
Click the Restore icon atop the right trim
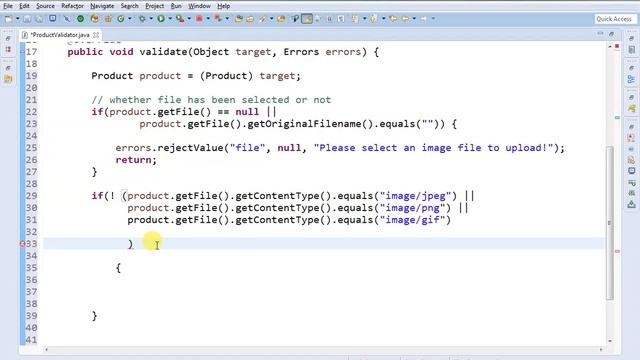pyautogui.click(x=631, y=38)
